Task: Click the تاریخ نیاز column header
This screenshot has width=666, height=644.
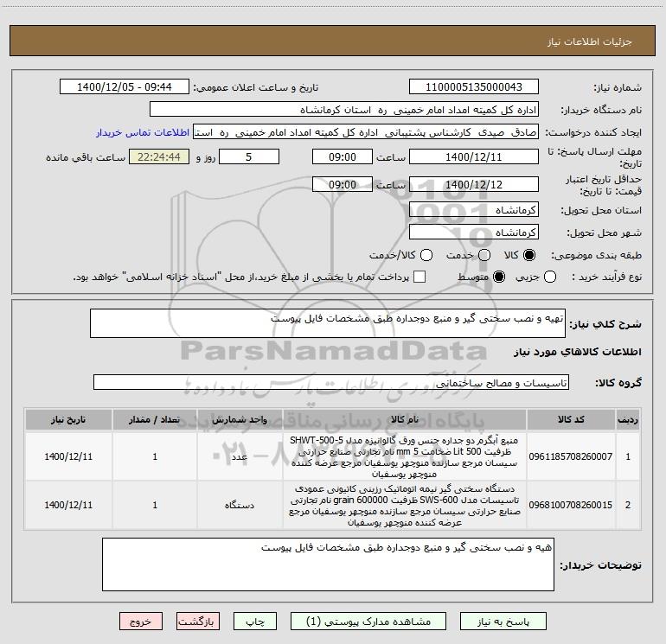Action: pyautogui.click(x=68, y=419)
